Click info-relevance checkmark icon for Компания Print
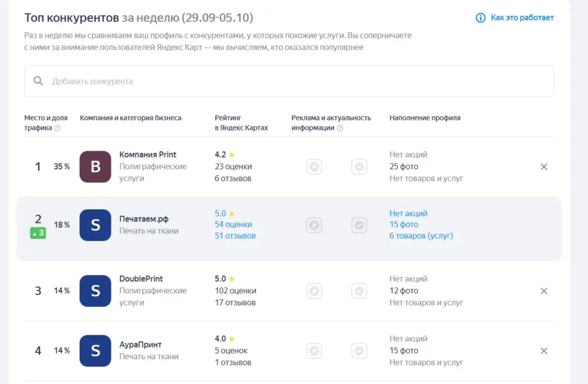The width and height of the screenshot is (588, 384). point(359,167)
